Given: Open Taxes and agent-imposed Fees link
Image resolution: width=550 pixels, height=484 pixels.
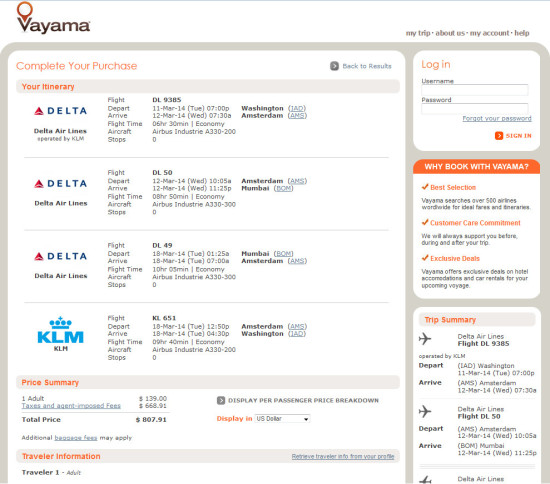Looking at the screenshot, I should click(71, 406).
